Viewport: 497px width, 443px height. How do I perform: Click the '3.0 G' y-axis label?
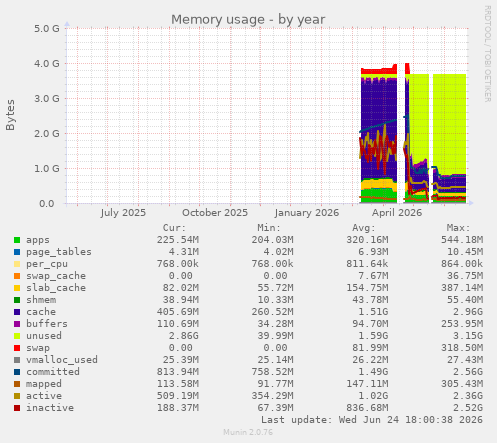click(47, 99)
